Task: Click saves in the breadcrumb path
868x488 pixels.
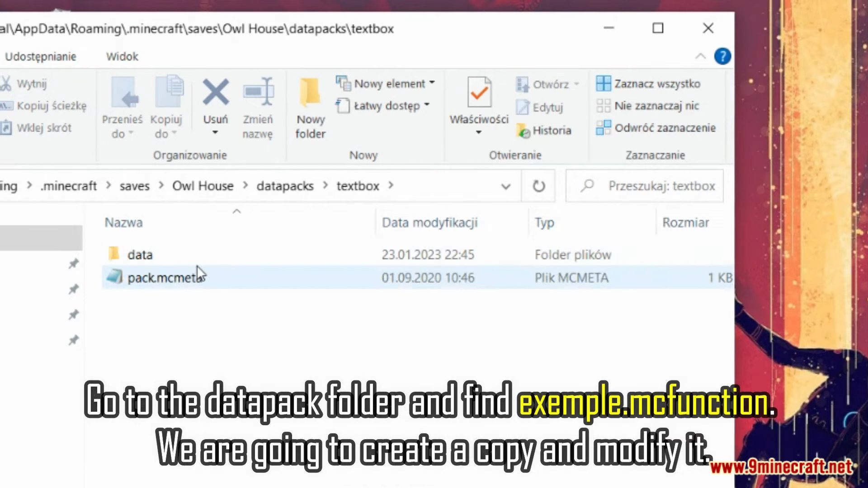Action: (x=134, y=186)
